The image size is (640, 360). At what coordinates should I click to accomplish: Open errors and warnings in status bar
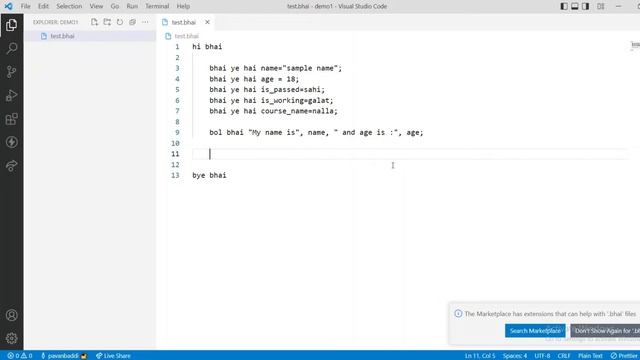tap(20, 356)
